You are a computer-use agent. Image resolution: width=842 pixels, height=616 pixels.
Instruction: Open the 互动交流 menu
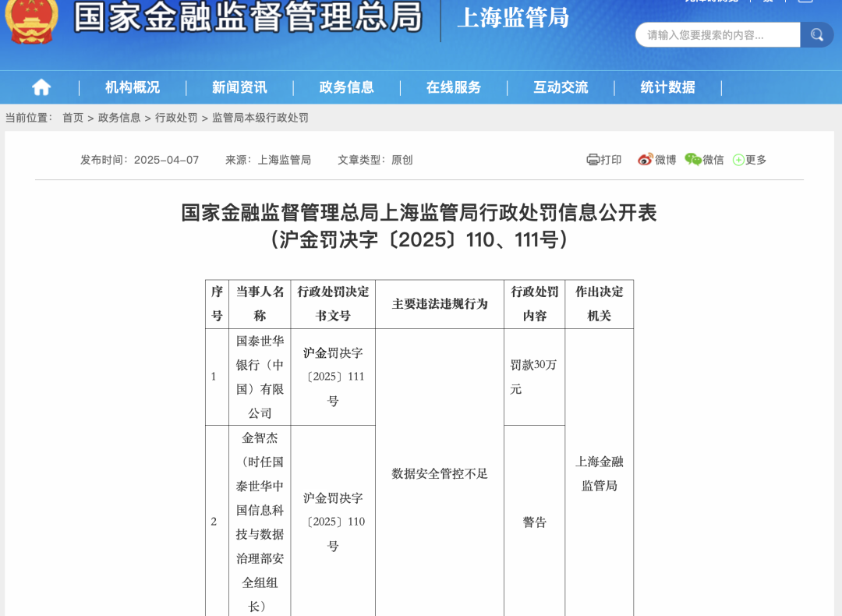click(561, 87)
